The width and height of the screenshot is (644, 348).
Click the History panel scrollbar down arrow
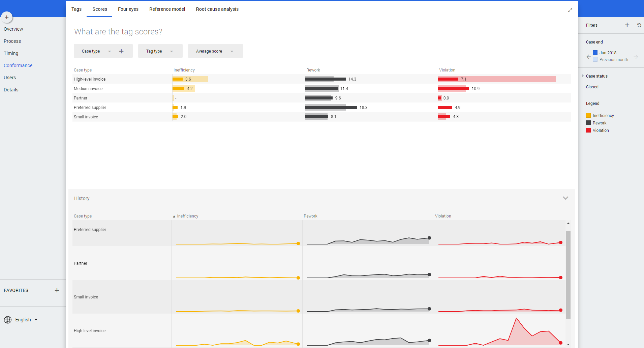click(x=568, y=345)
